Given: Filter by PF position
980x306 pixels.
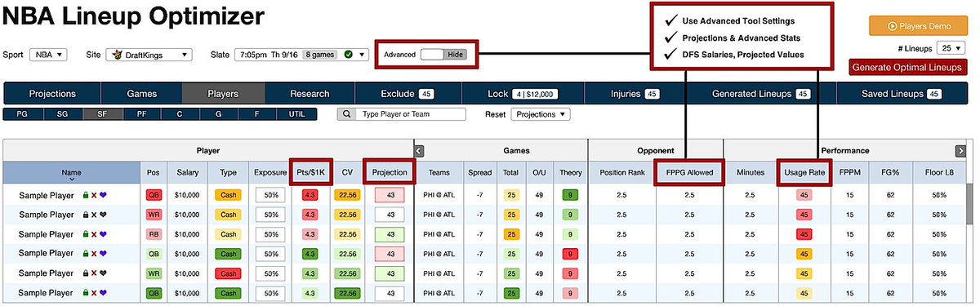Looking at the screenshot, I should point(142,114).
